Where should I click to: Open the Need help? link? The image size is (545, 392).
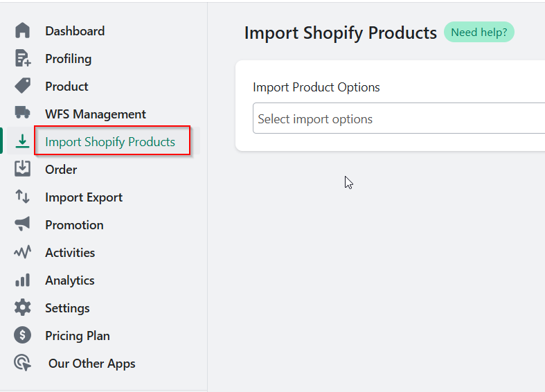(x=479, y=33)
